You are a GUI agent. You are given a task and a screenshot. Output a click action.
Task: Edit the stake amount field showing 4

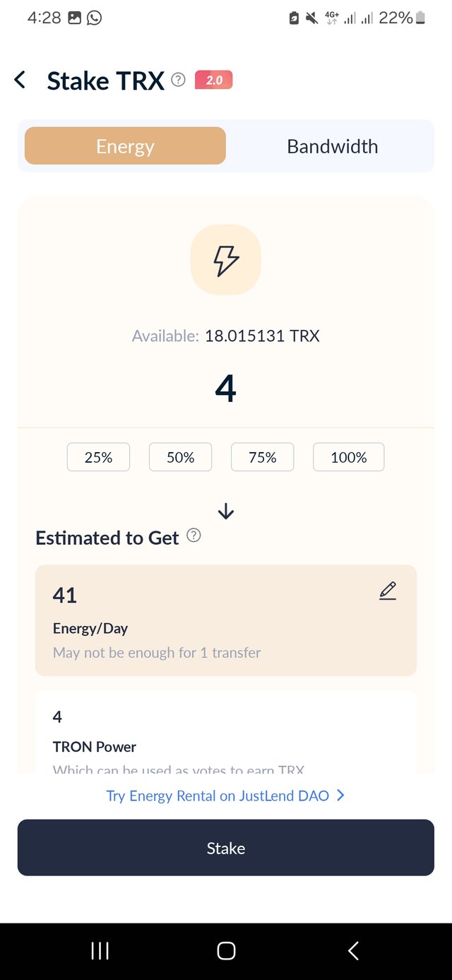tap(226, 389)
